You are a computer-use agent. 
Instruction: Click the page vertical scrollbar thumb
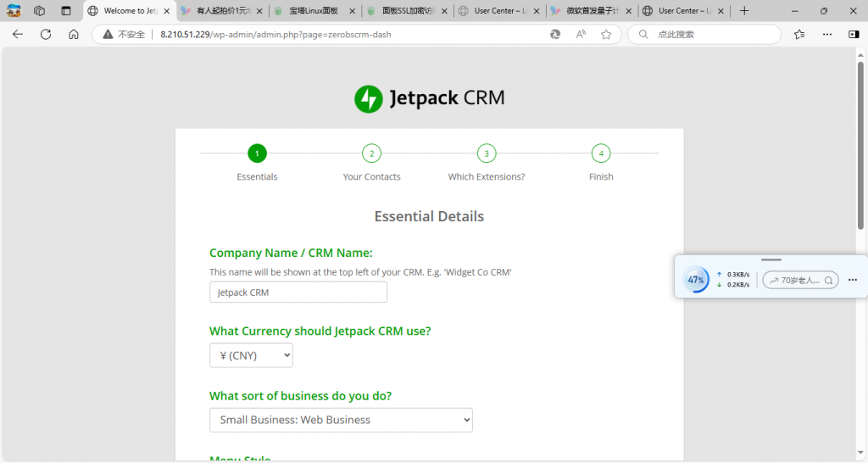point(860,145)
